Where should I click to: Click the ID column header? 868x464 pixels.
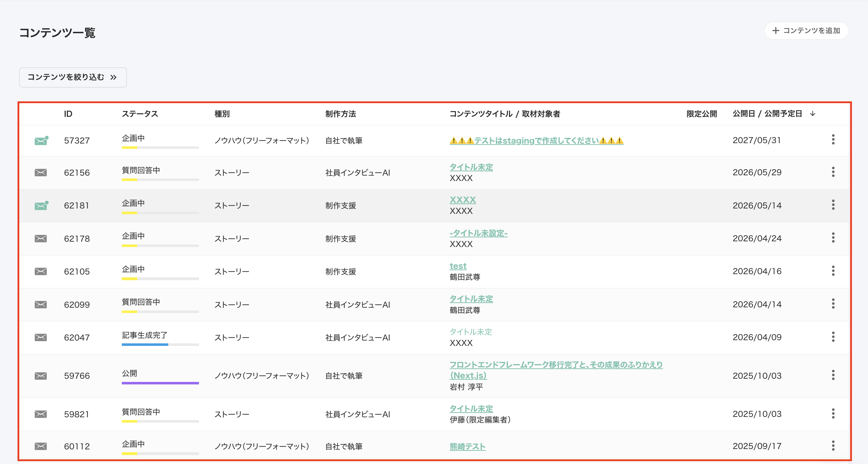[x=68, y=114]
